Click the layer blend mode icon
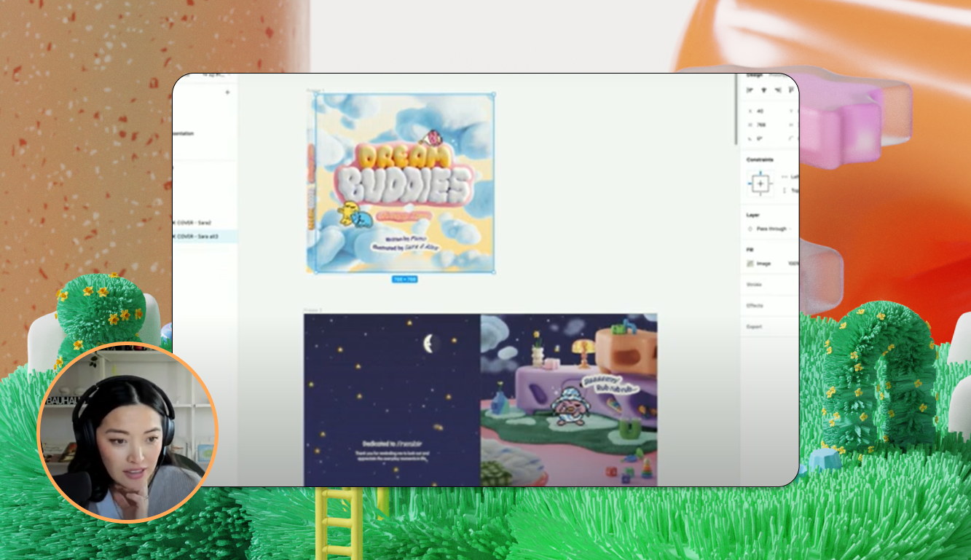Screen dimensions: 971x560 (x=750, y=229)
